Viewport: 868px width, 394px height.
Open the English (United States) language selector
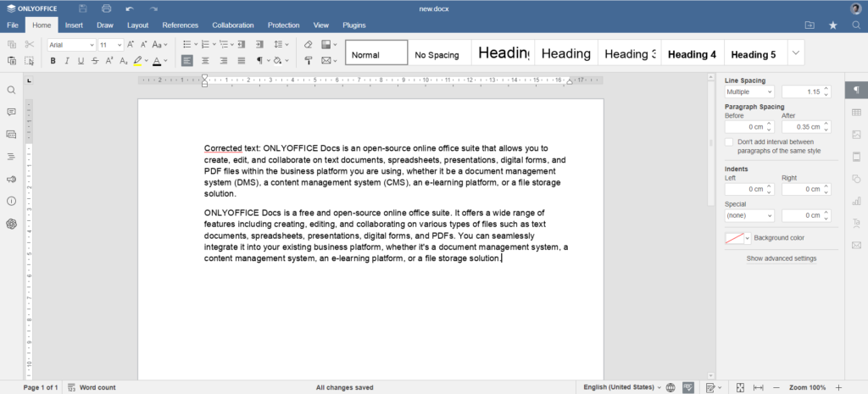(622, 387)
